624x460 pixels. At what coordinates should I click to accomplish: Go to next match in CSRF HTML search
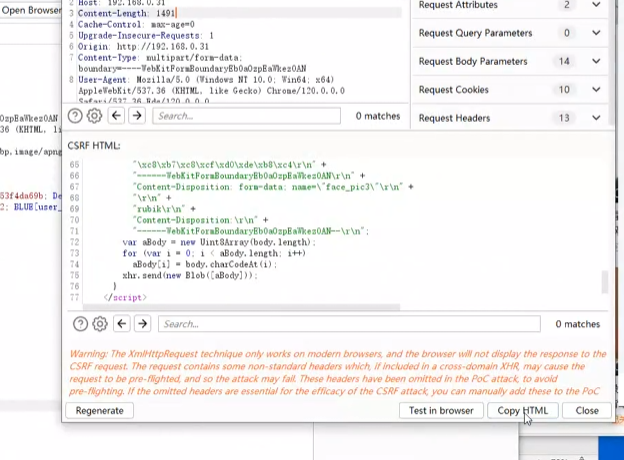coord(142,324)
